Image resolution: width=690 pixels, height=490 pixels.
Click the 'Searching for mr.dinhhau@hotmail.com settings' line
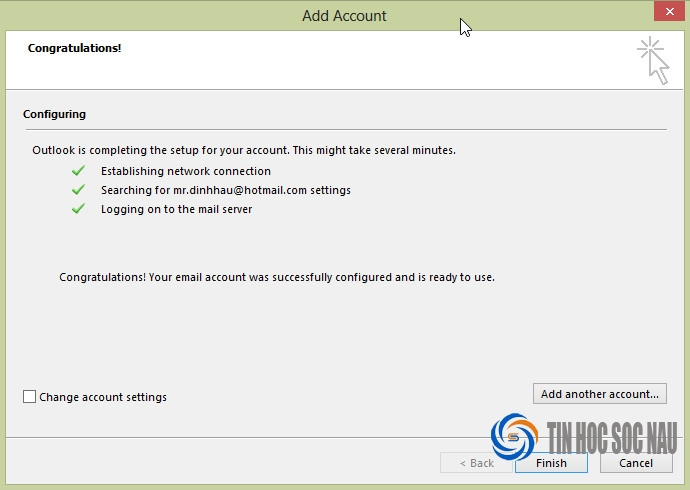click(226, 190)
